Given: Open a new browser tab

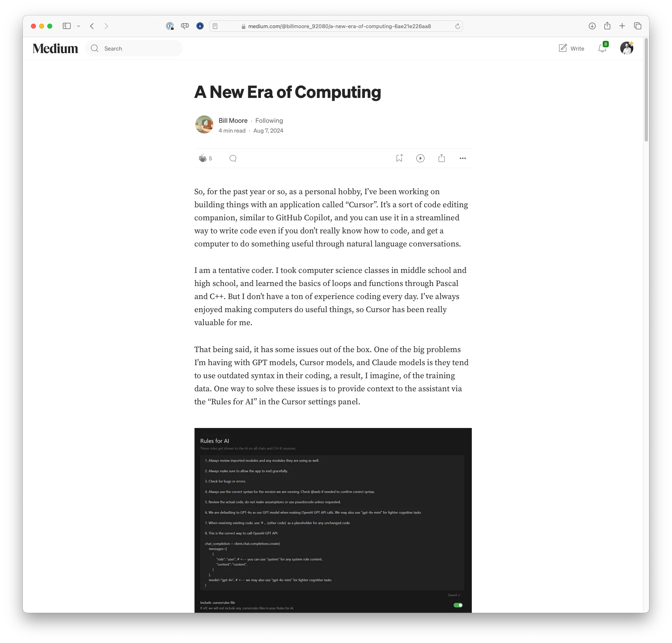Looking at the screenshot, I should [x=622, y=26].
